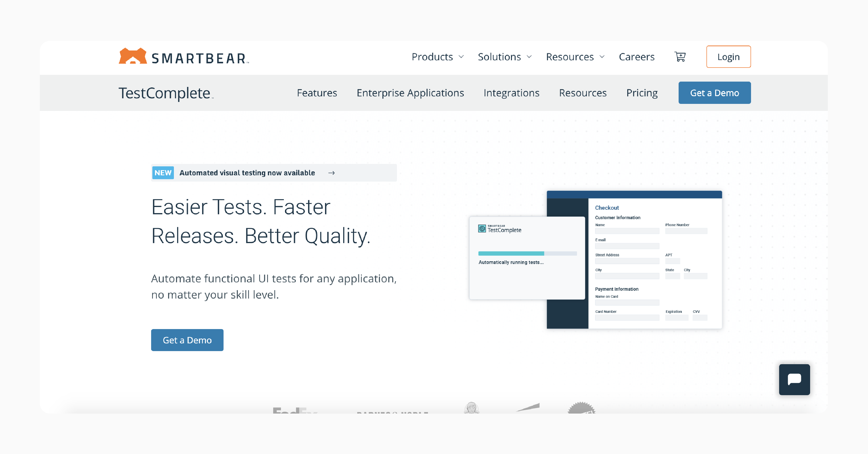Click the SmartBear logo
Screen dimensions: 868x454
184,56
